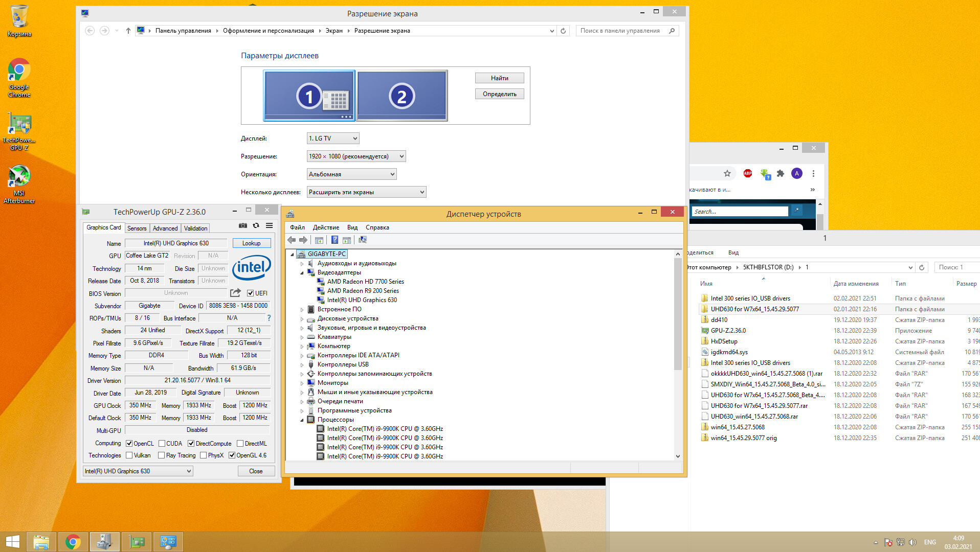
Task: Take GPU-Z screenshot with camera icon
Action: point(243,225)
